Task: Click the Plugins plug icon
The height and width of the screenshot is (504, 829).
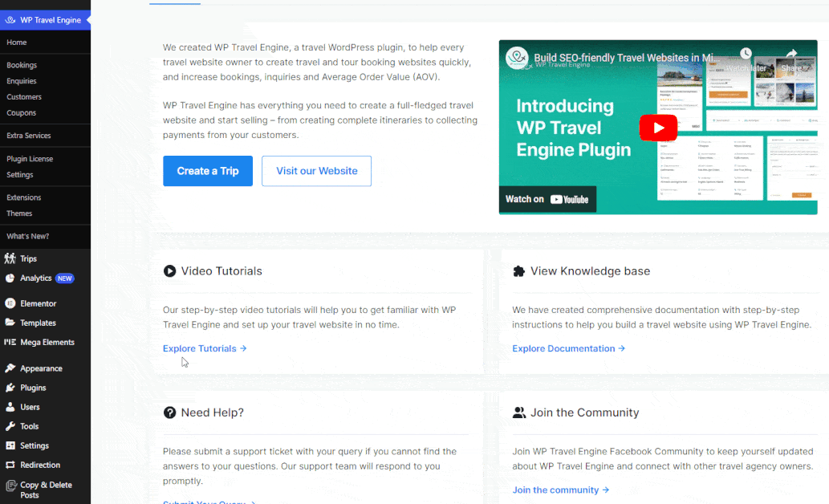Action: 10,388
